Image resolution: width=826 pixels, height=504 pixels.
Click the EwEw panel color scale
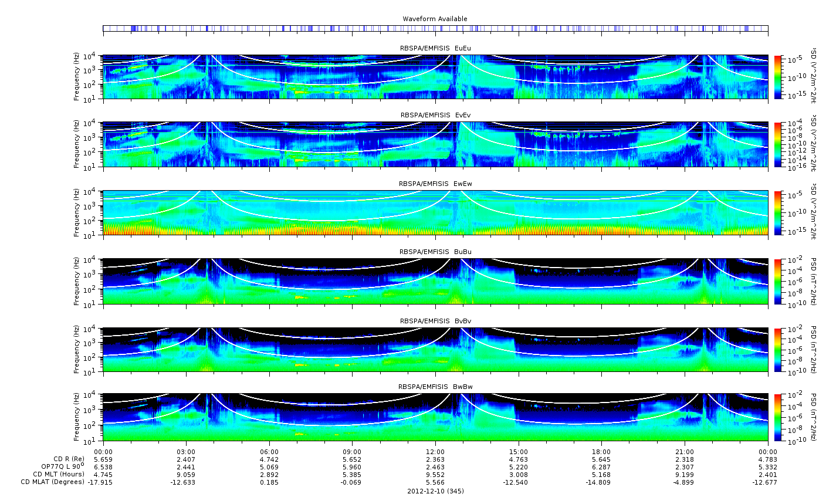[x=777, y=212]
